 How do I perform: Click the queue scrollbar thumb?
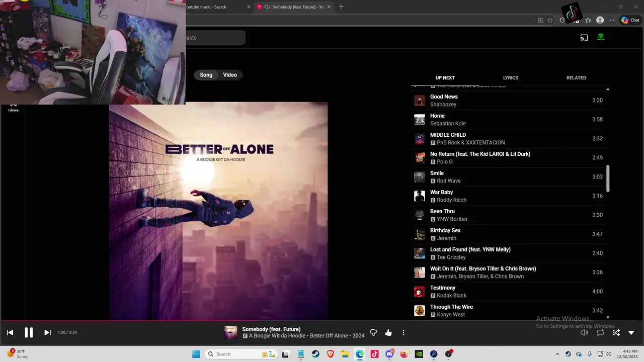point(608,178)
